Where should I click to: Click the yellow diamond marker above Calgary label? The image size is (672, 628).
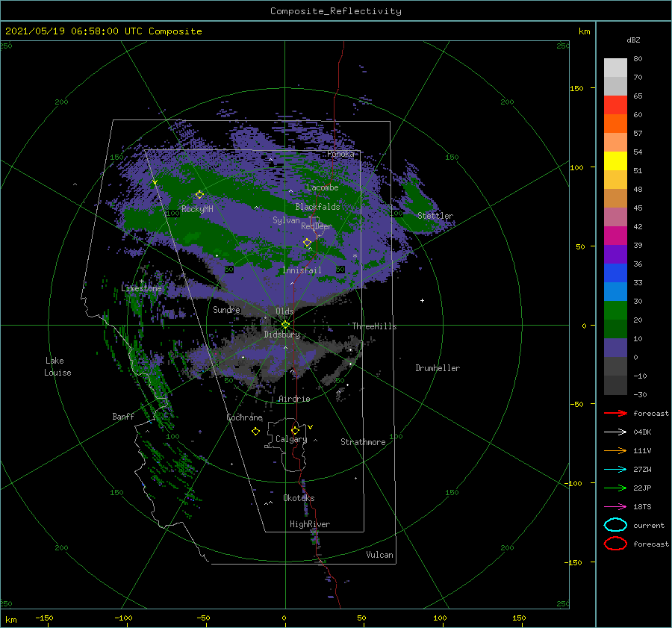(295, 430)
